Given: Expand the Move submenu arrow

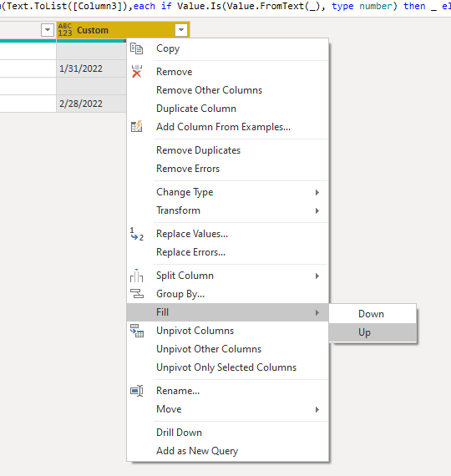Looking at the screenshot, I should 317,409.
